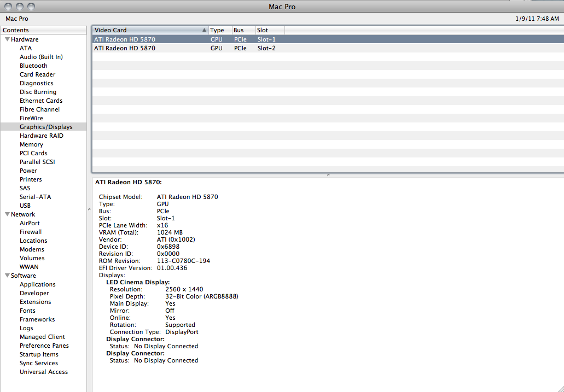Click the Contents sidebar header
564x392 pixels.
click(x=44, y=30)
